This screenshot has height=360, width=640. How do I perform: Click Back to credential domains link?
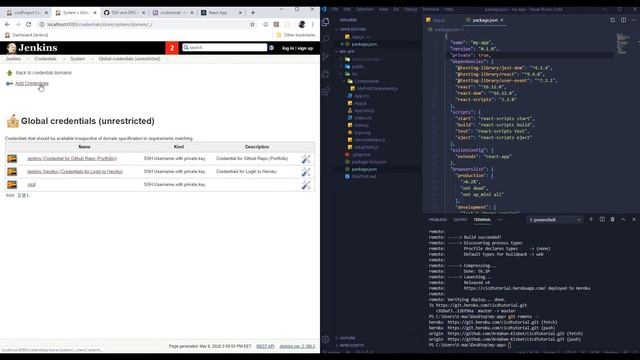43,73
